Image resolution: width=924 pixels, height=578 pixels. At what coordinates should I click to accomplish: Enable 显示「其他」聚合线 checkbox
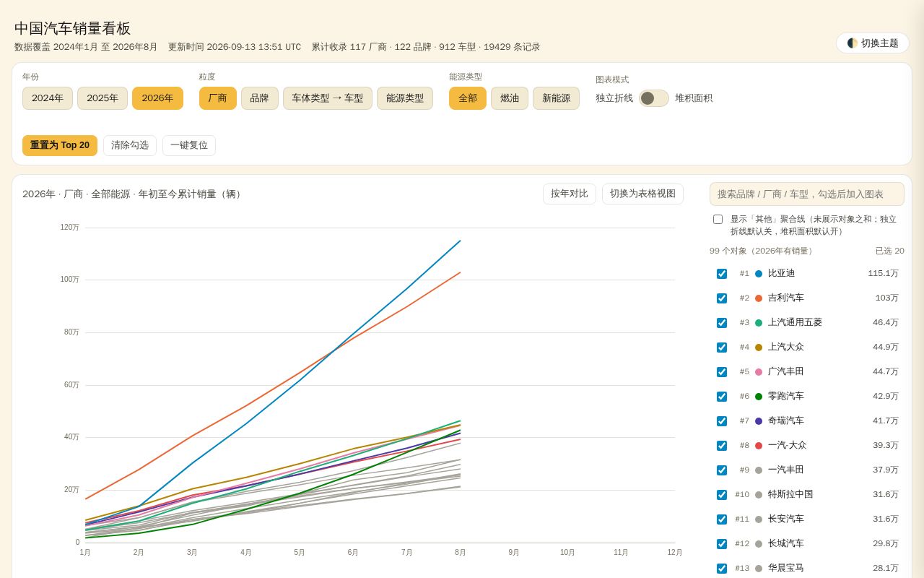pyautogui.click(x=718, y=220)
